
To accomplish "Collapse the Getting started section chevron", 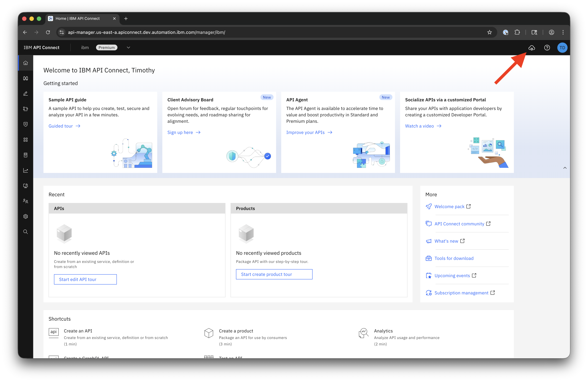I will tap(565, 168).
